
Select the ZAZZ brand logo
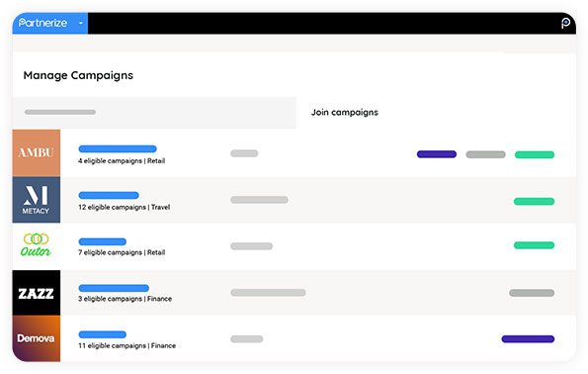(x=37, y=293)
